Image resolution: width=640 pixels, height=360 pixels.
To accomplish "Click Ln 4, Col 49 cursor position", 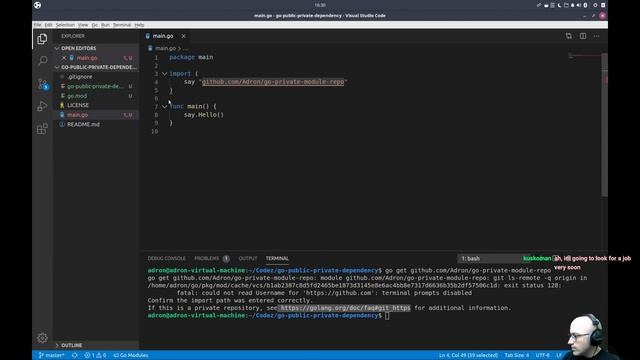I will pyautogui.click(x=468, y=355).
